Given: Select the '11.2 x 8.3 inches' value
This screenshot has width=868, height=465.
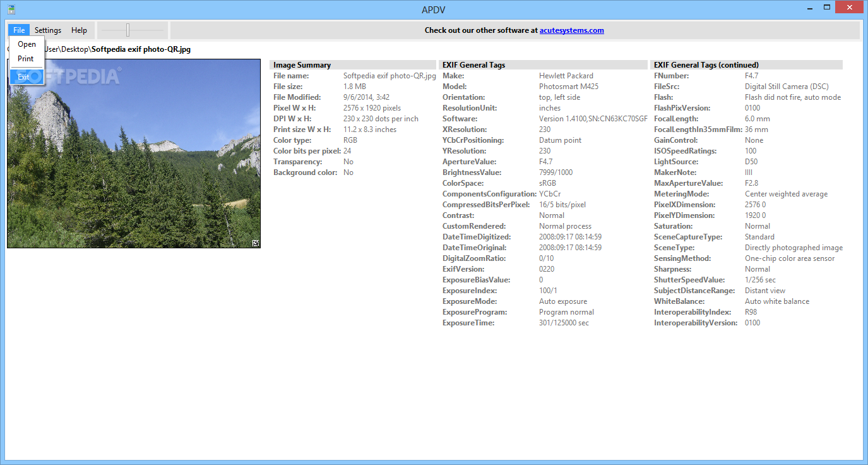Looking at the screenshot, I should click(370, 130).
